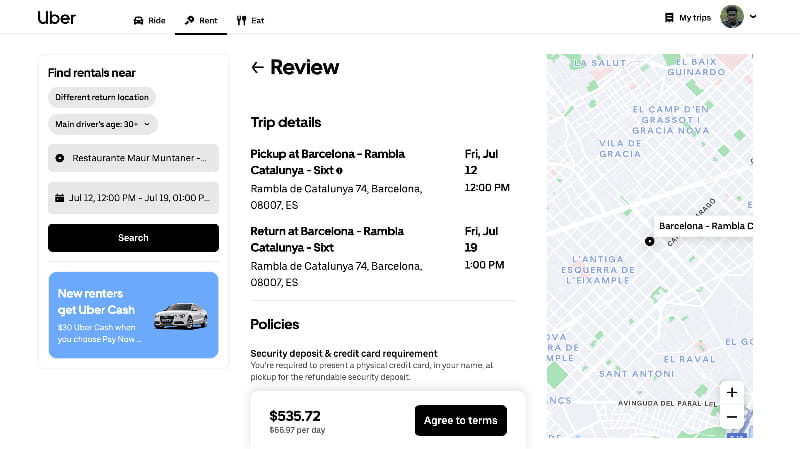800x449 pixels.
Task: Edit the Restaurante Maur Muntaner location field
Action: [x=133, y=158]
